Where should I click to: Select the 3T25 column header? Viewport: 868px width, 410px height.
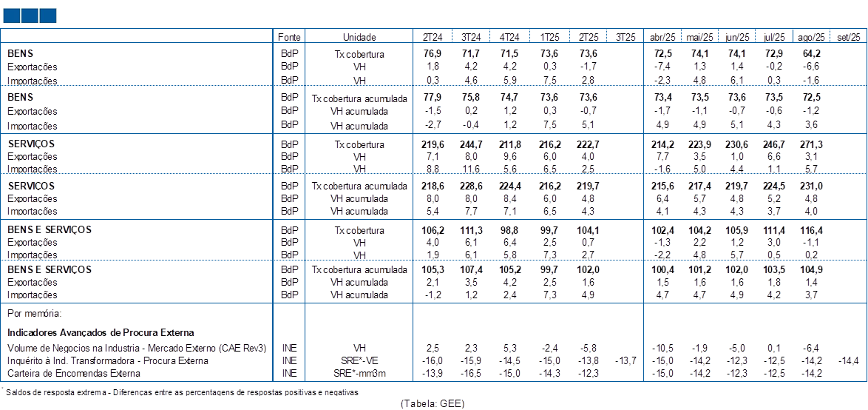[x=625, y=36]
